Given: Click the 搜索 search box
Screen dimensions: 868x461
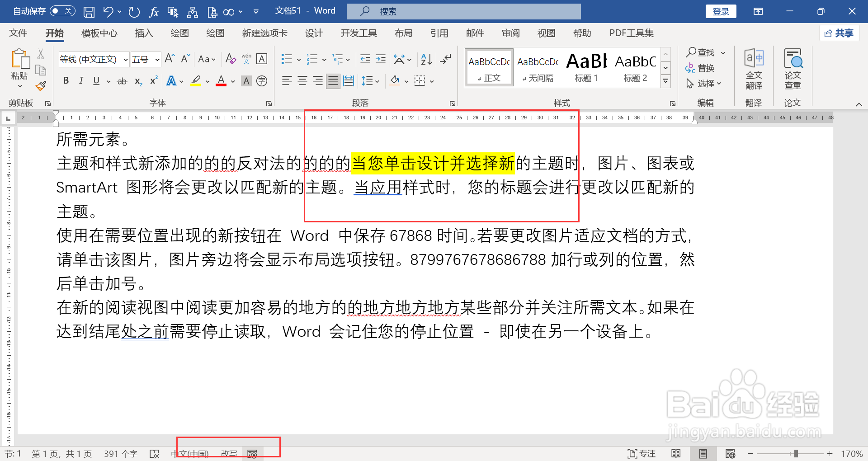Looking at the screenshot, I should [x=464, y=11].
